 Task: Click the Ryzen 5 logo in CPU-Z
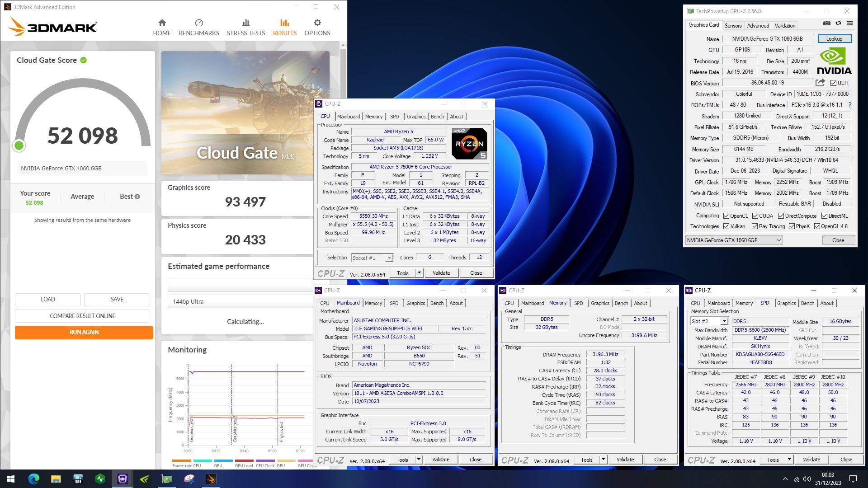pos(469,144)
